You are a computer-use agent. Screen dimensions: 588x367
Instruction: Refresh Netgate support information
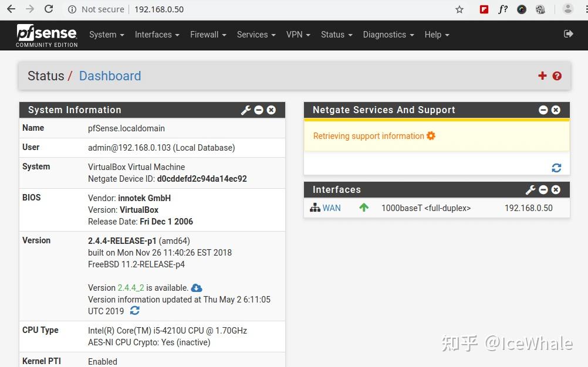coord(556,168)
